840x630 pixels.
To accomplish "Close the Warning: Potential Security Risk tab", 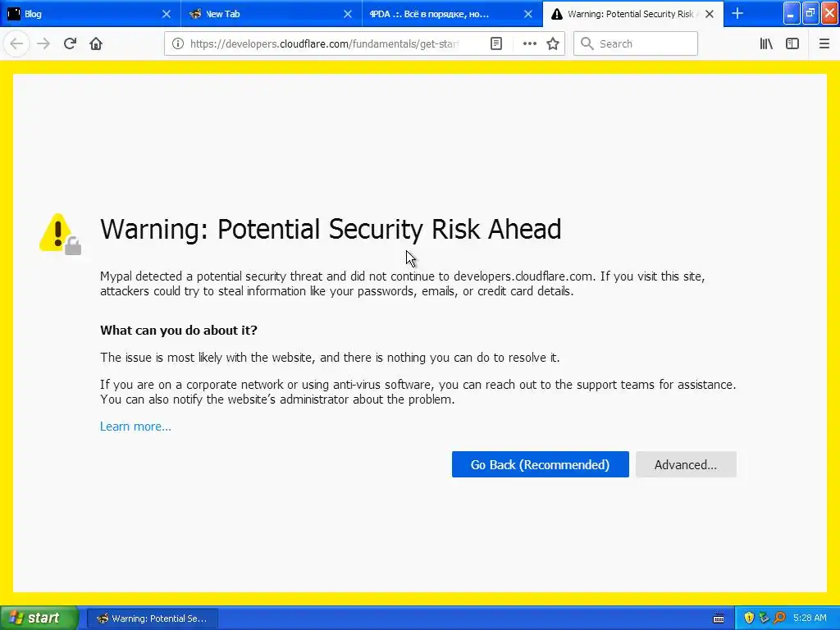I will point(710,14).
